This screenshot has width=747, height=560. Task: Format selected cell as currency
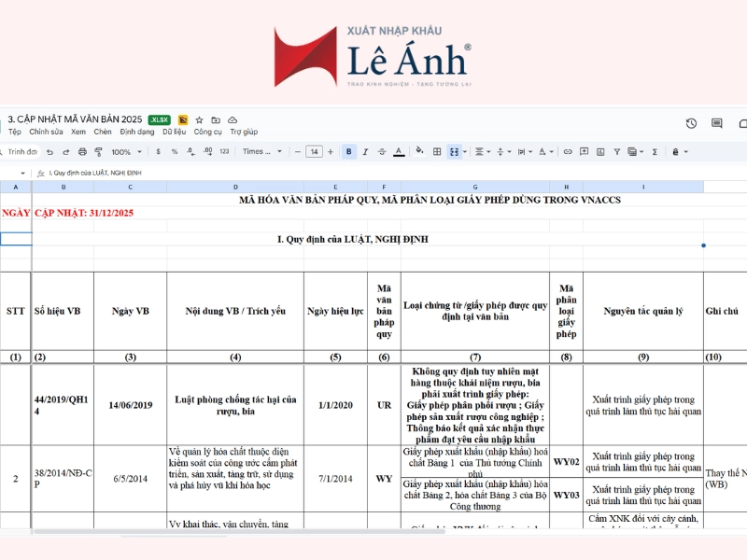[159, 149]
